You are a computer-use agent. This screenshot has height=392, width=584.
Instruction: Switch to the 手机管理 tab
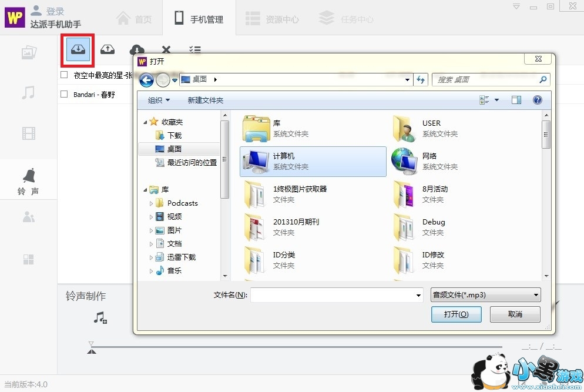pos(199,19)
